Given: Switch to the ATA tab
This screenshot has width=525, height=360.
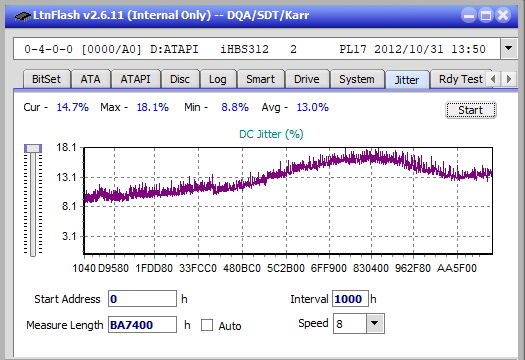Looking at the screenshot, I should coord(90,79).
